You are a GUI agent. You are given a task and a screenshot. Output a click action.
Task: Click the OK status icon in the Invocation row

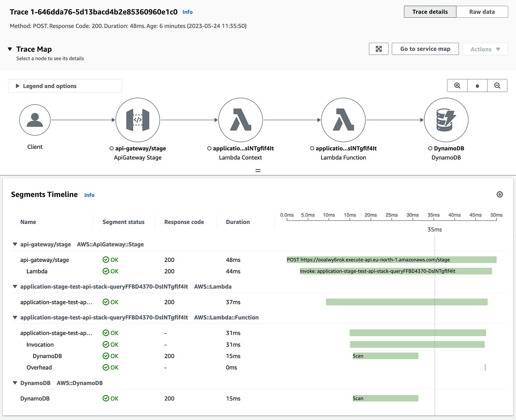[106, 344]
